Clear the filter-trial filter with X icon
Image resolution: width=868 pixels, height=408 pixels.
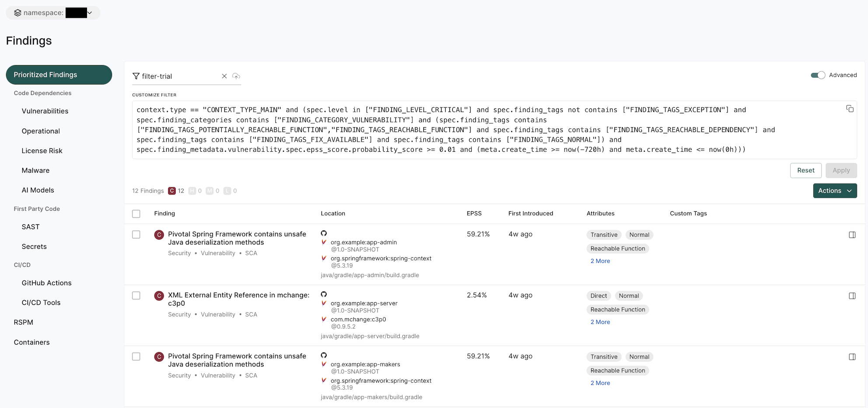224,76
